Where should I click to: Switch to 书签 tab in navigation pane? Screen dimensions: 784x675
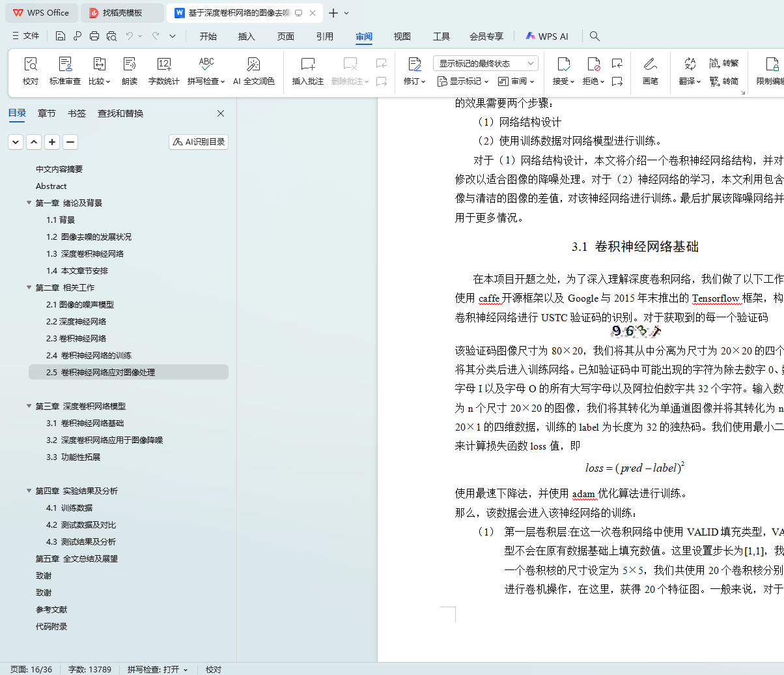77,113
